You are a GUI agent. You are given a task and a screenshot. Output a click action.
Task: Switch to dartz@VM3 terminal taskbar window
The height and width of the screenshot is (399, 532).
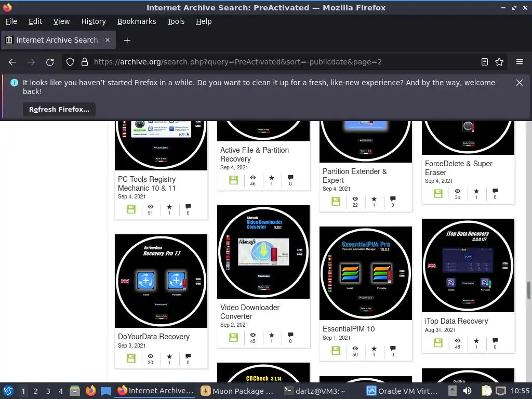tap(315, 391)
